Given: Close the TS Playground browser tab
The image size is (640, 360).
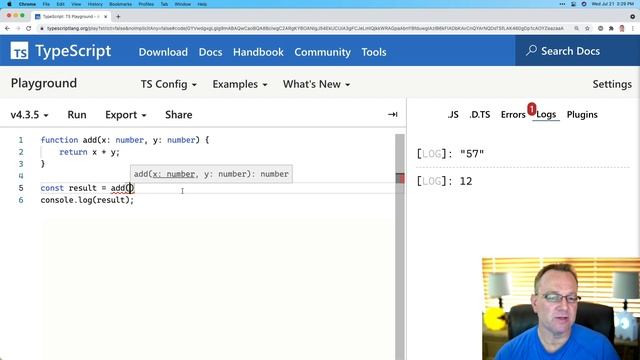Looking at the screenshot, I should [106, 17].
